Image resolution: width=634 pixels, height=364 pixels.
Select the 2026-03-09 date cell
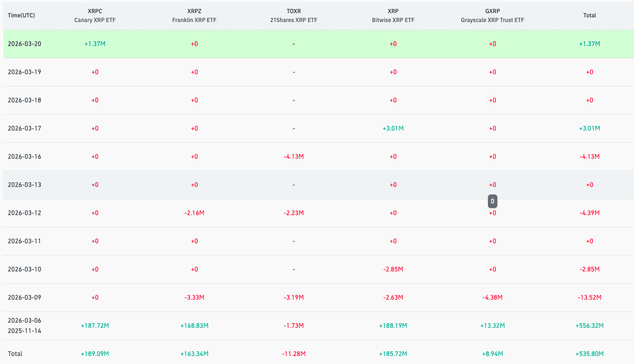24,297
